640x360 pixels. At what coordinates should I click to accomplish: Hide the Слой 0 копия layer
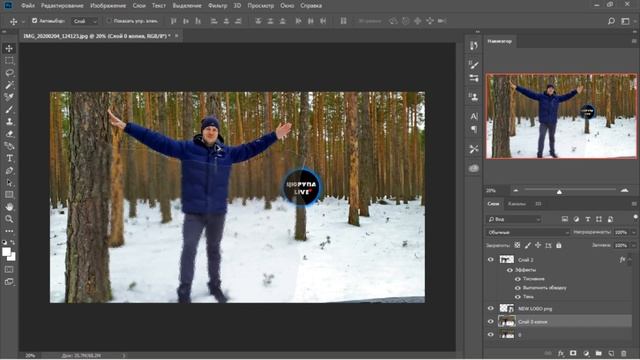(x=491, y=322)
